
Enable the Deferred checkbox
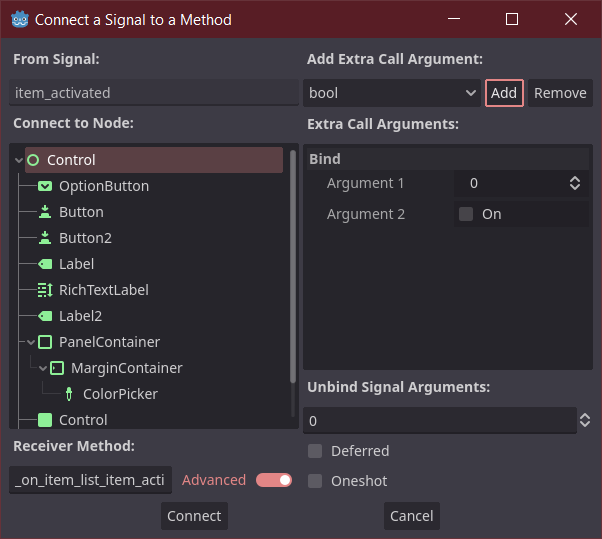[315, 451]
